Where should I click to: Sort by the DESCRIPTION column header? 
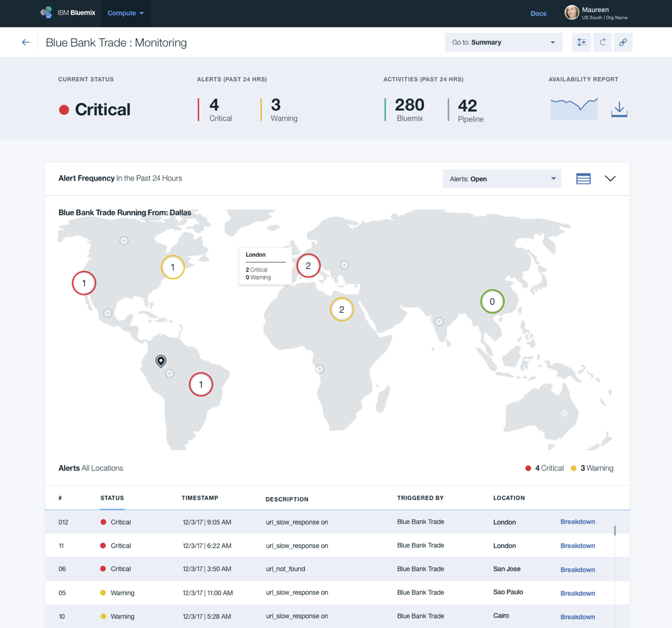pyautogui.click(x=287, y=499)
